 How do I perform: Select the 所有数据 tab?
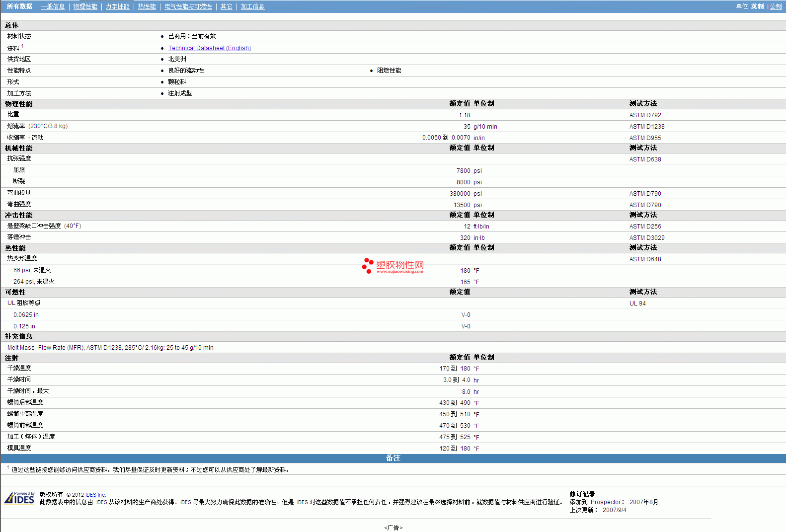point(19,6)
